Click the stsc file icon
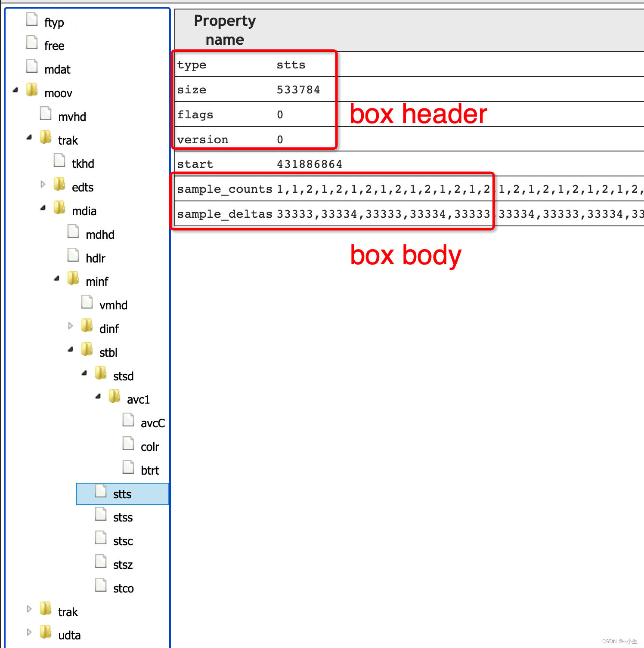The width and height of the screenshot is (644, 648). pos(101,537)
